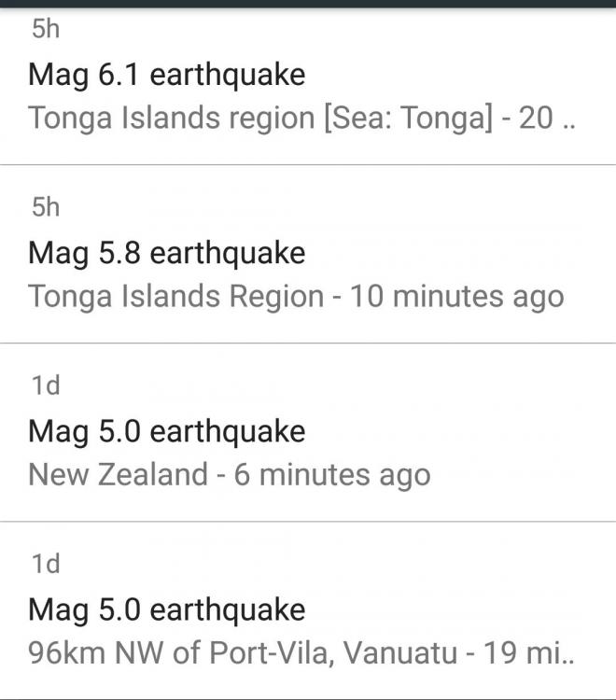Tap the '6 minutes ago' time text
The height and width of the screenshot is (700, 616).
pos(332,475)
